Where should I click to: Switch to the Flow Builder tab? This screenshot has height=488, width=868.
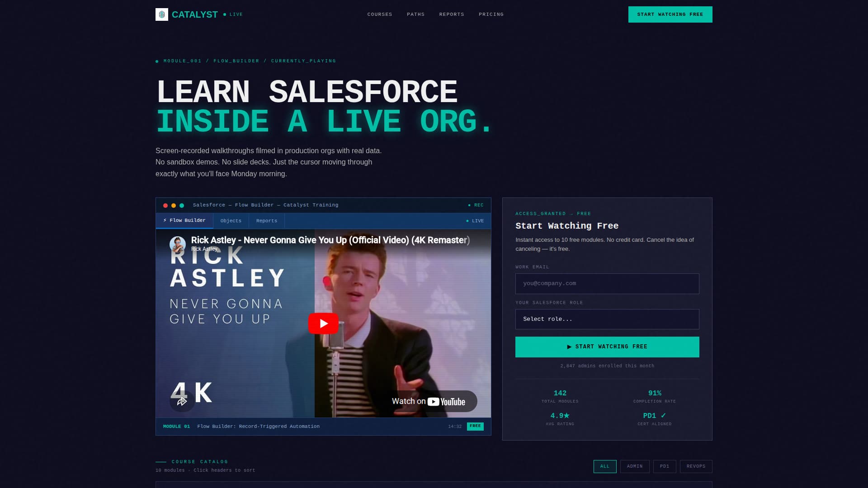184,221
